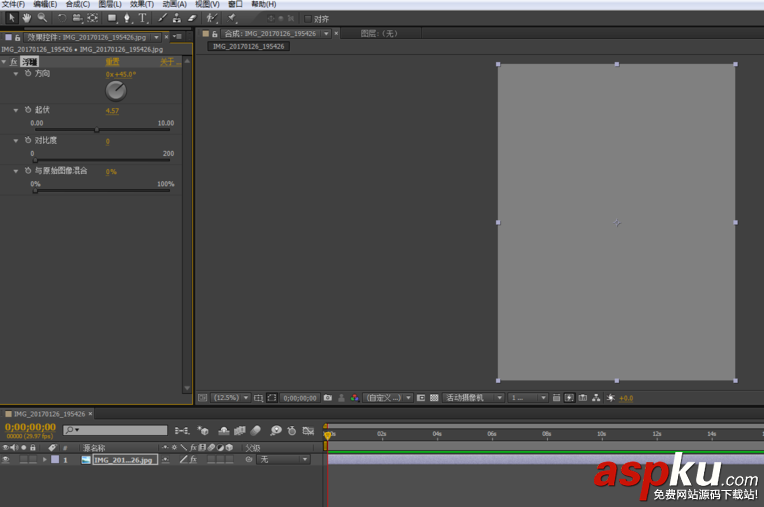Select the Pan Behind anchor point tool
This screenshot has width=764, height=507.
(x=93, y=18)
